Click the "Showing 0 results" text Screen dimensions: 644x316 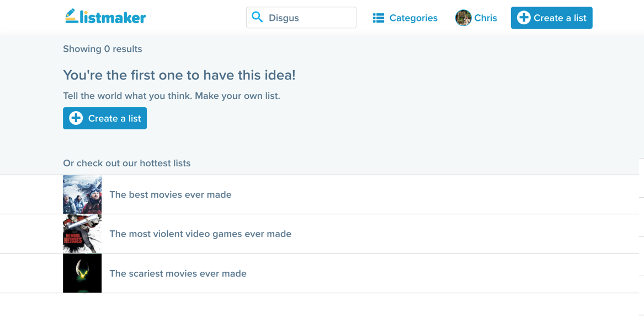[103, 49]
